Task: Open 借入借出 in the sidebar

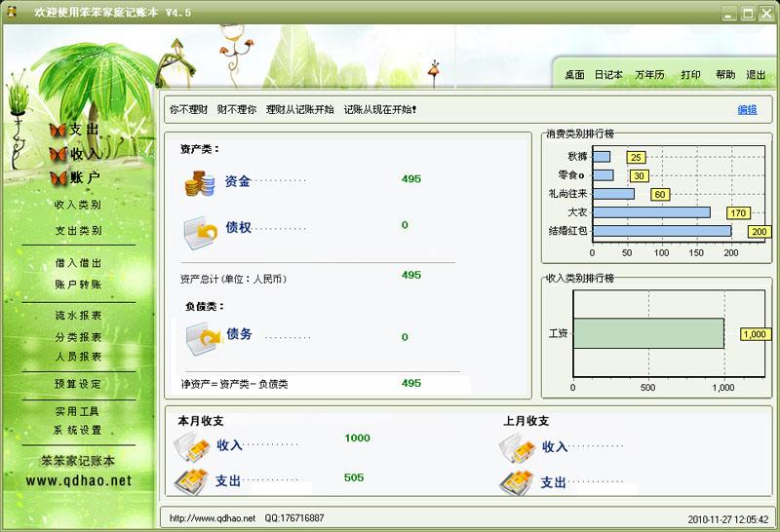Action: [x=78, y=263]
